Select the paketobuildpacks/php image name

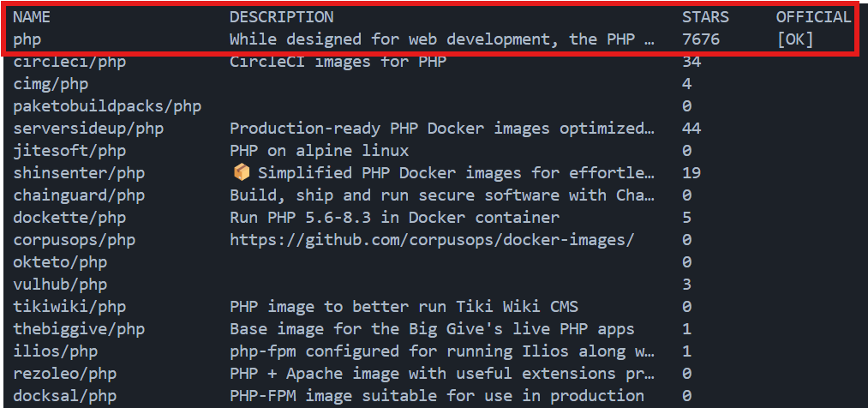click(x=107, y=106)
